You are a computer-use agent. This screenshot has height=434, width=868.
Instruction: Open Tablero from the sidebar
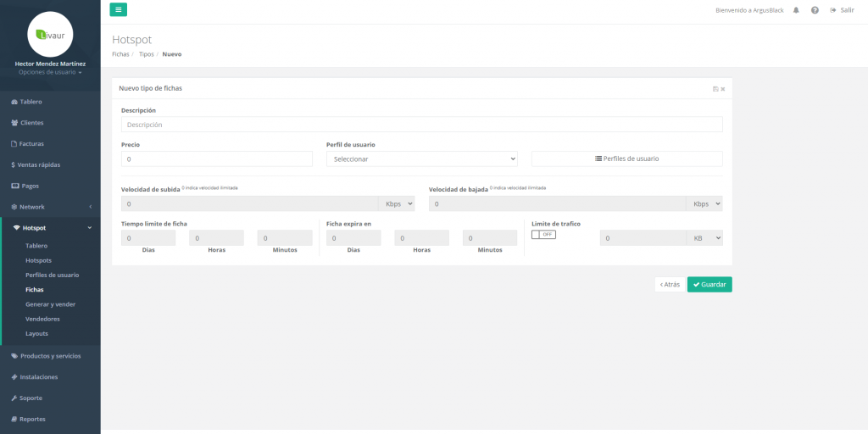click(31, 102)
